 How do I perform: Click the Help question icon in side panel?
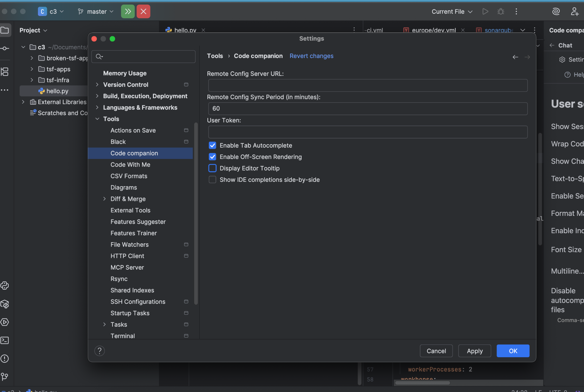567,75
